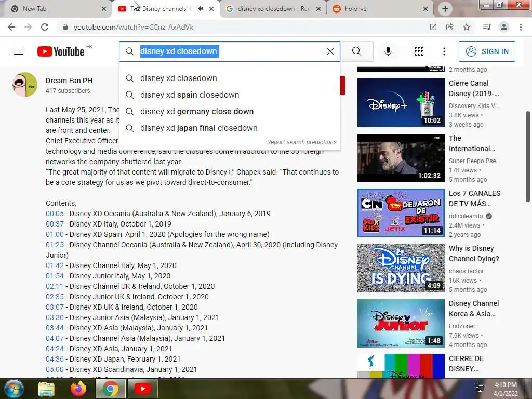
Task: Open File Explorer from the taskbar
Action: pos(46,389)
